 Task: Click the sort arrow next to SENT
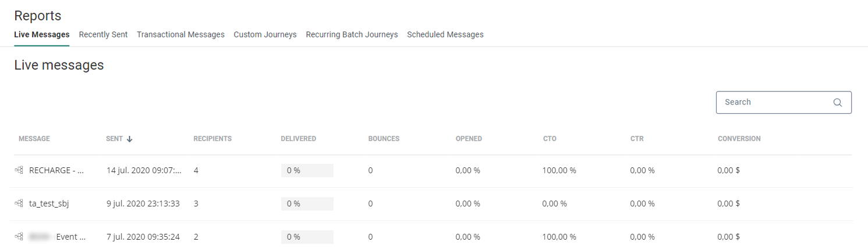pyautogui.click(x=130, y=139)
